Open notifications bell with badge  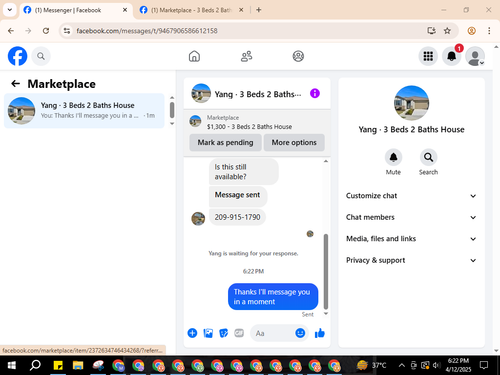[x=452, y=56]
